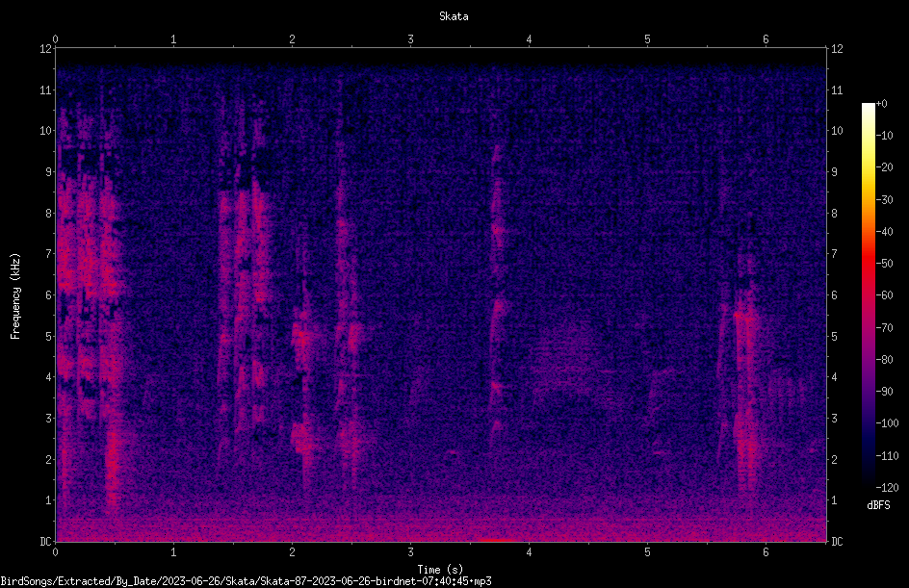Click the "-20" colorbar label
The width and height of the screenshot is (909, 588).
tap(884, 167)
